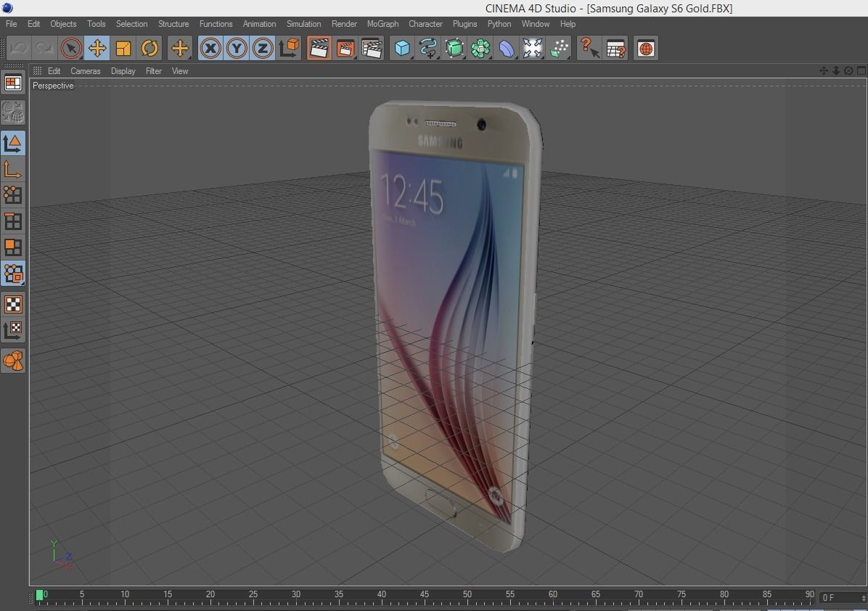Open the Python menu

point(499,24)
